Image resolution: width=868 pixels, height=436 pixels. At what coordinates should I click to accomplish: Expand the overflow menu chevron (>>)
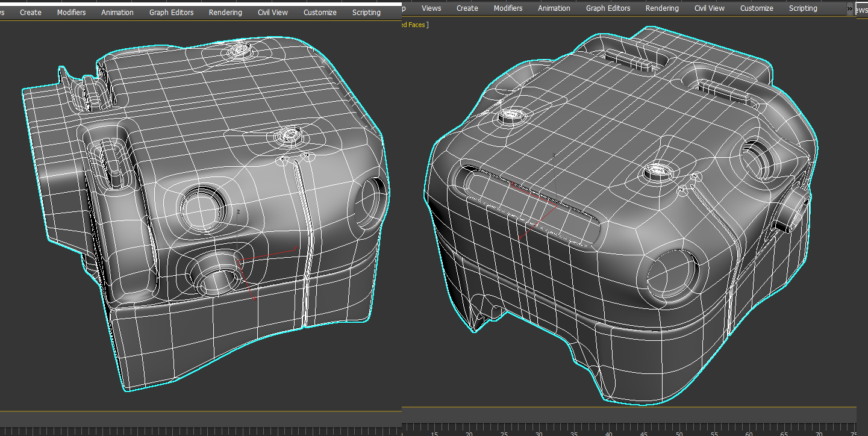[x=850, y=8]
